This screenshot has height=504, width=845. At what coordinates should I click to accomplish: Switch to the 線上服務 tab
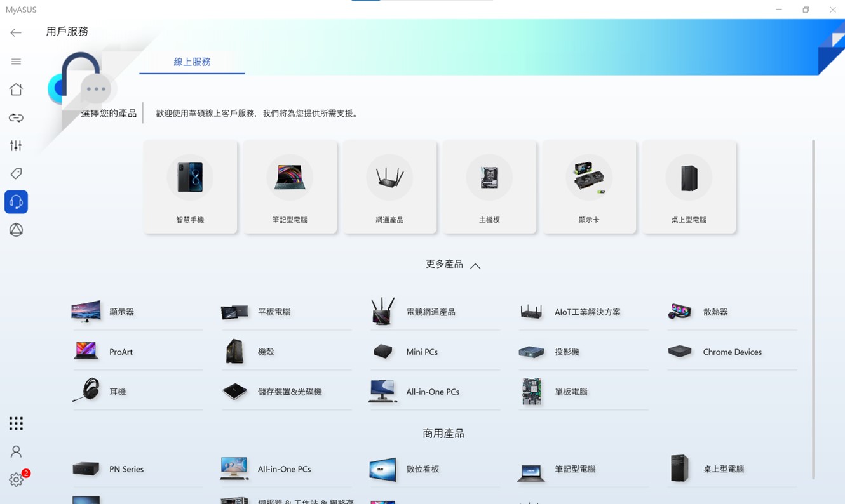tap(192, 62)
